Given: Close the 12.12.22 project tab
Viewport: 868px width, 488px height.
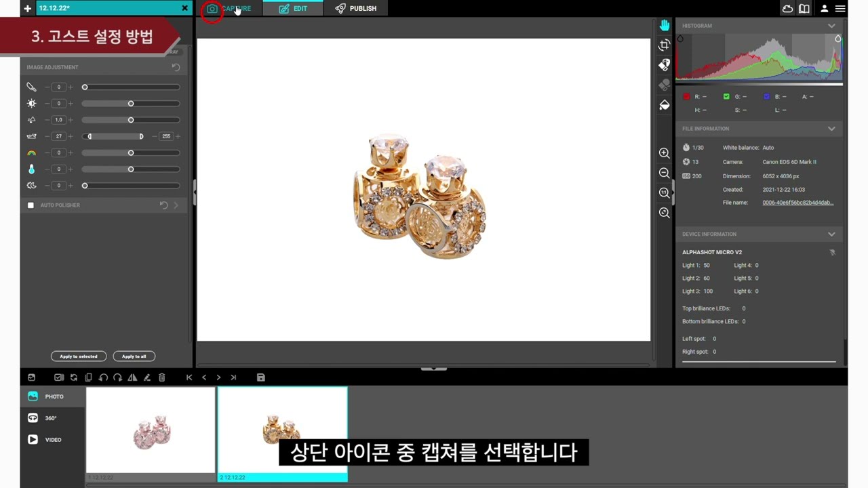Looking at the screenshot, I should [x=184, y=8].
